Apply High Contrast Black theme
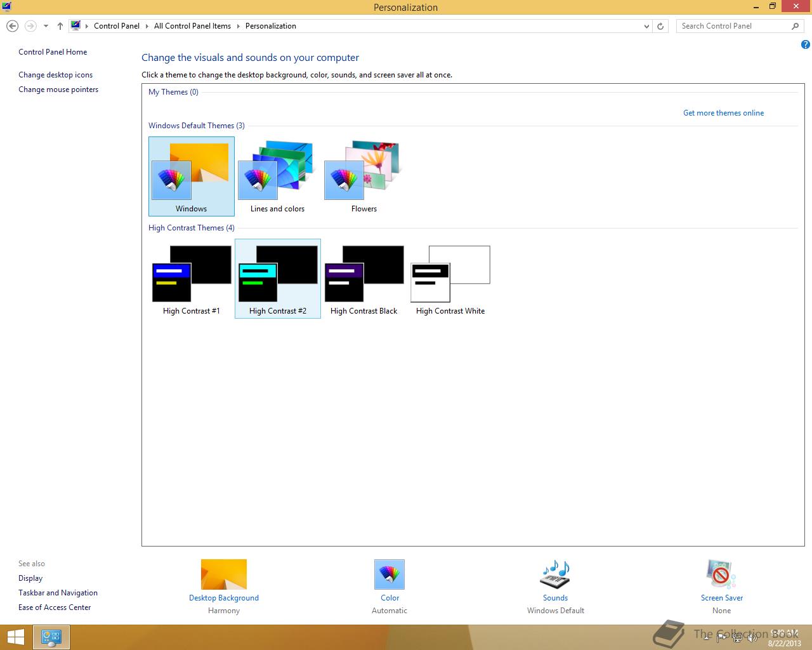This screenshot has height=650, width=812. (x=363, y=279)
